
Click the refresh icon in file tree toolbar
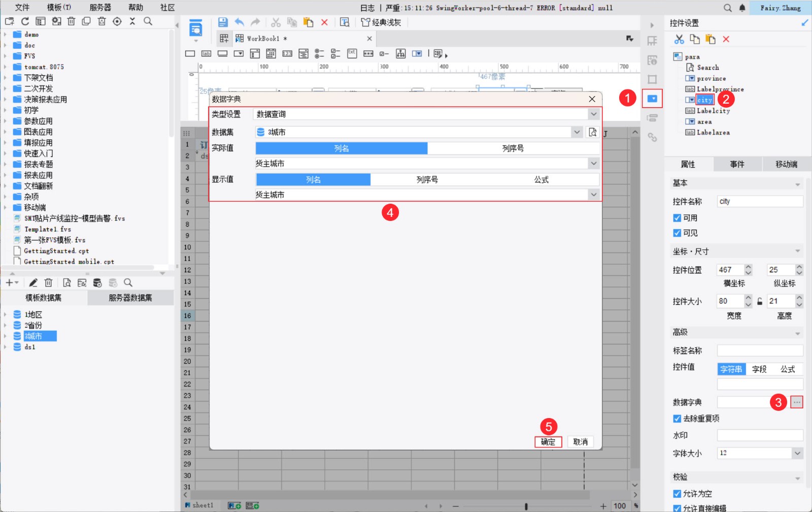[x=25, y=21]
